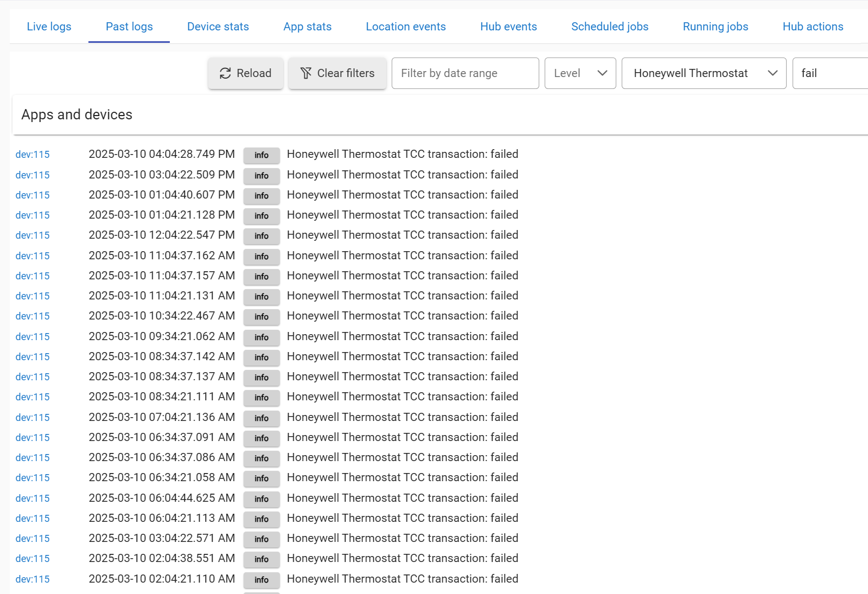Open dev:115 link for 01:04:40.607 PM entry
This screenshot has height=594, width=868.
click(33, 195)
